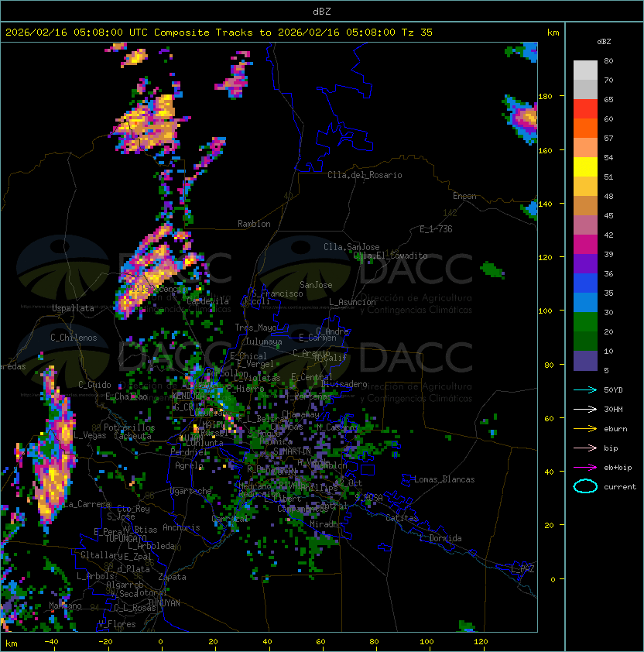Click the 'L_Asuncion' map label

click(352, 302)
